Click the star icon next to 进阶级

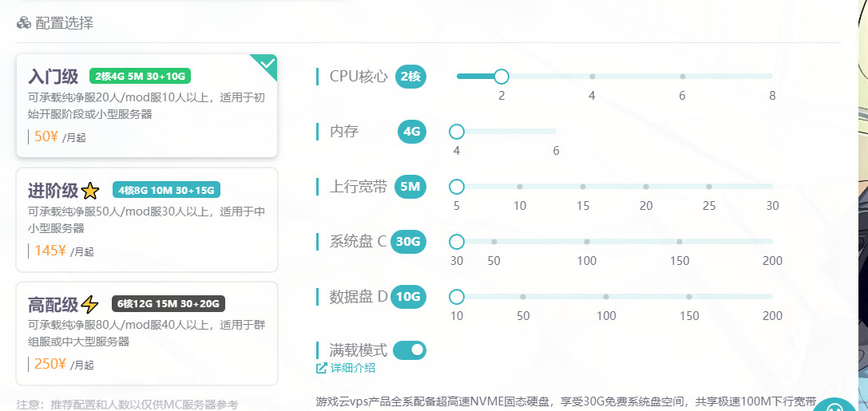pyautogui.click(x=89, y=191)
